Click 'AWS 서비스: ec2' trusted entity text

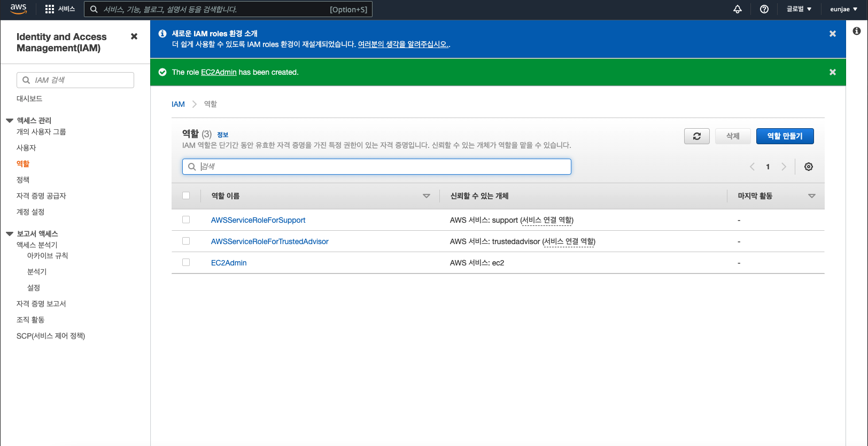[x=477, y=263]
